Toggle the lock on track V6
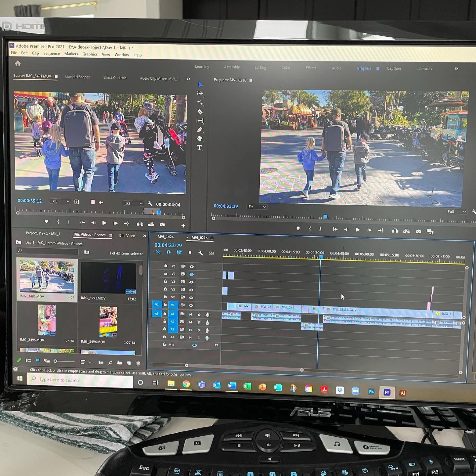This screenshot has height=476, width=476. pos(166,266)
